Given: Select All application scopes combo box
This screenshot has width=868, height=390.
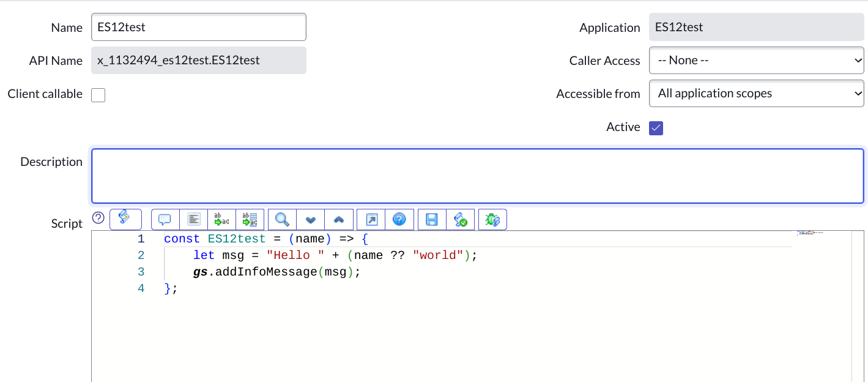Looking at the screenshot, I should pos(756,93).
